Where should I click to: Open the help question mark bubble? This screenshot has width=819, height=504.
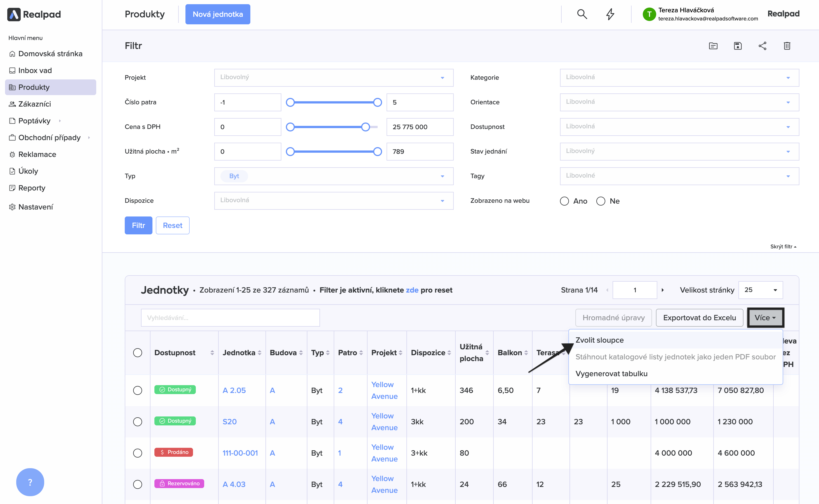[30, 482]
